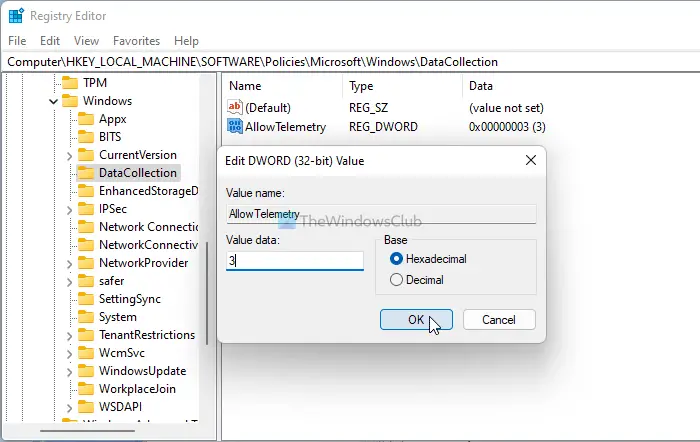
Task: Expand the WindowsUpdate key
Action: click(x=69, y=372)
